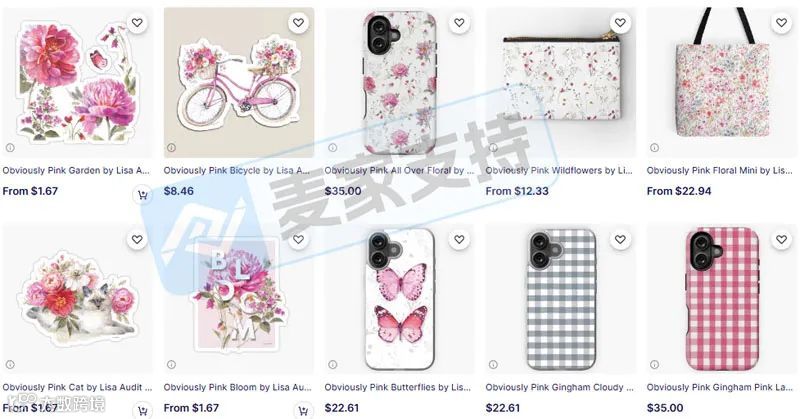Screen dimensions: 800x419
Task: Favorite the Obviously Pink Bicycle sticker
Action: pos(298,22)
